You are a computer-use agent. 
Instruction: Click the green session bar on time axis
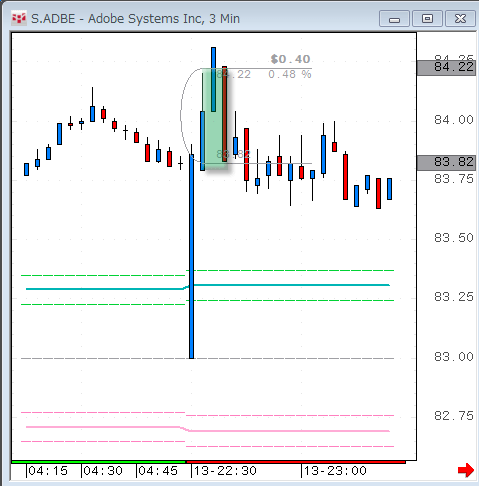point(99,462)
